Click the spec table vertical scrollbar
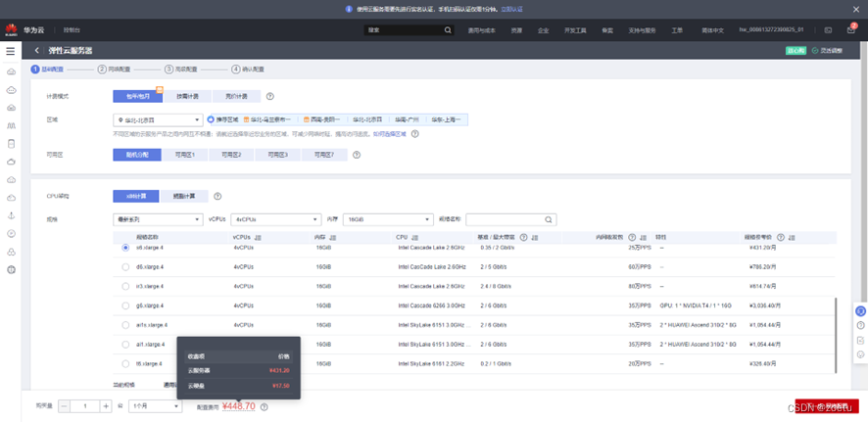The image size is (868, 422). tap(836, 335)
